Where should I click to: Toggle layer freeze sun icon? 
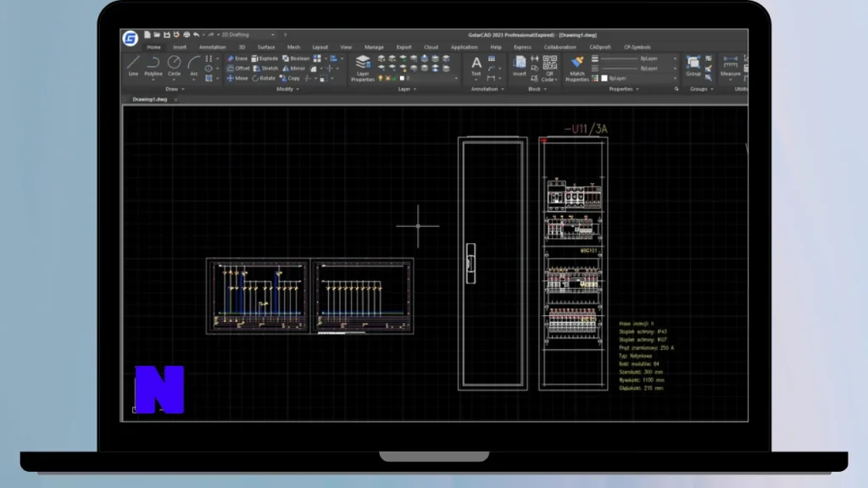click(x=387, y=79)
